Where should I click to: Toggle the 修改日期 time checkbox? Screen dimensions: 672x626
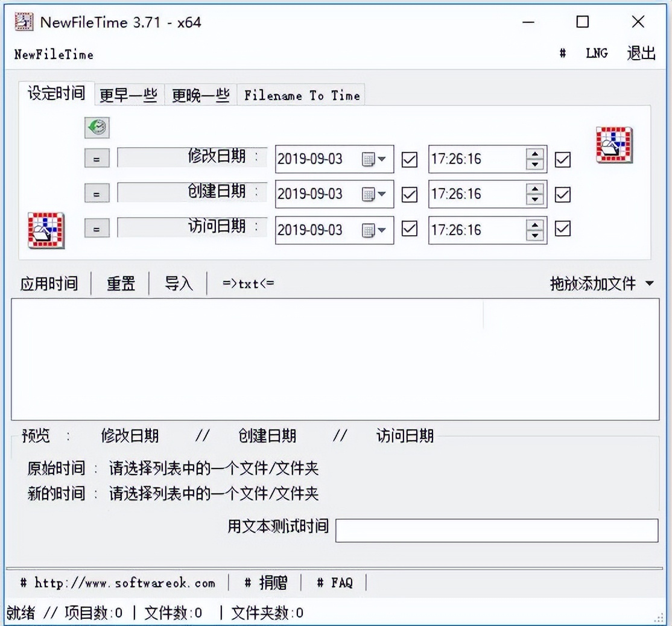pyautogui.click(x=562, y=159)
